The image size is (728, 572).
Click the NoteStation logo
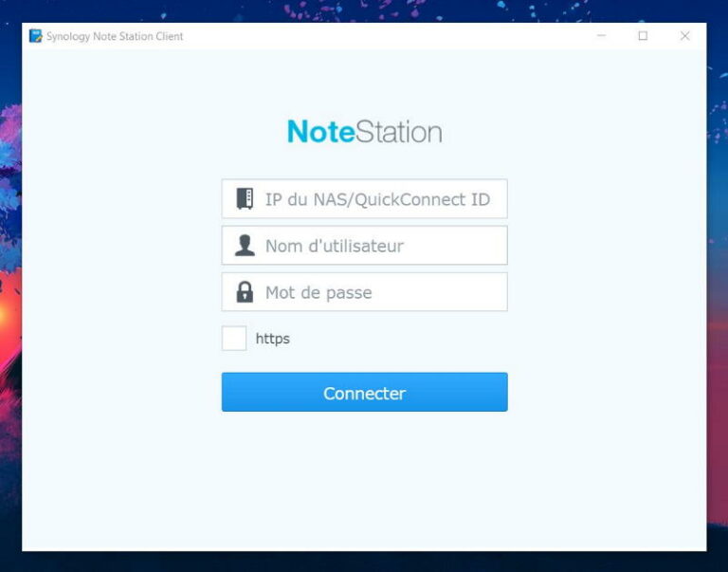[x=364, y=132]
